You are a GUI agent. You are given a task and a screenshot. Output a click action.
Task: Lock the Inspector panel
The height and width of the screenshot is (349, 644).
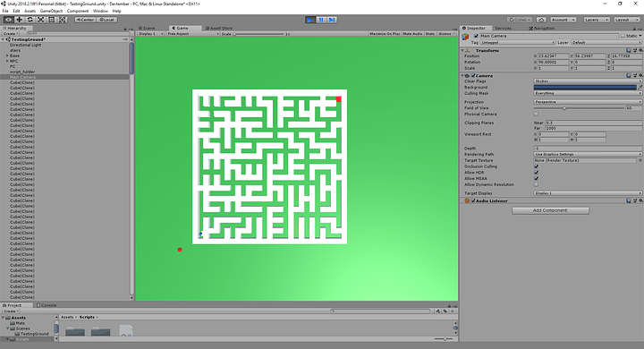pyautogui.click(x=634, y=29)
